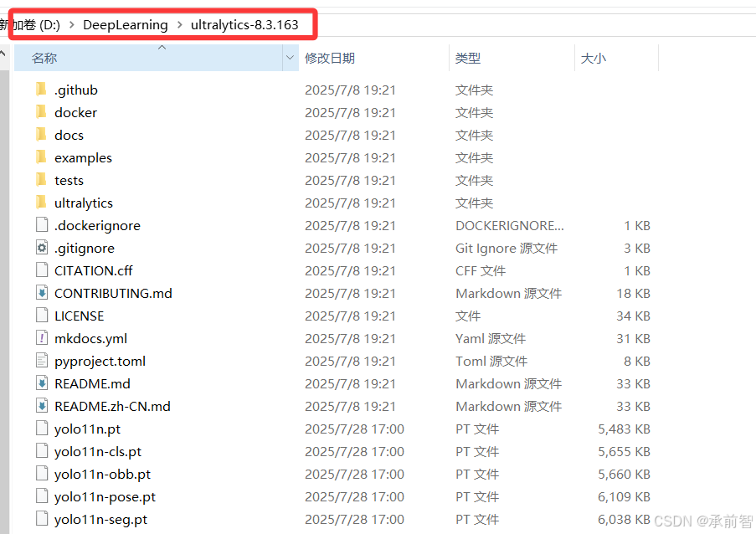Viewport: 756px width, 534px height.
Task: Click the yolo11n-obb.pt file icon
Action: coord(42,475)
